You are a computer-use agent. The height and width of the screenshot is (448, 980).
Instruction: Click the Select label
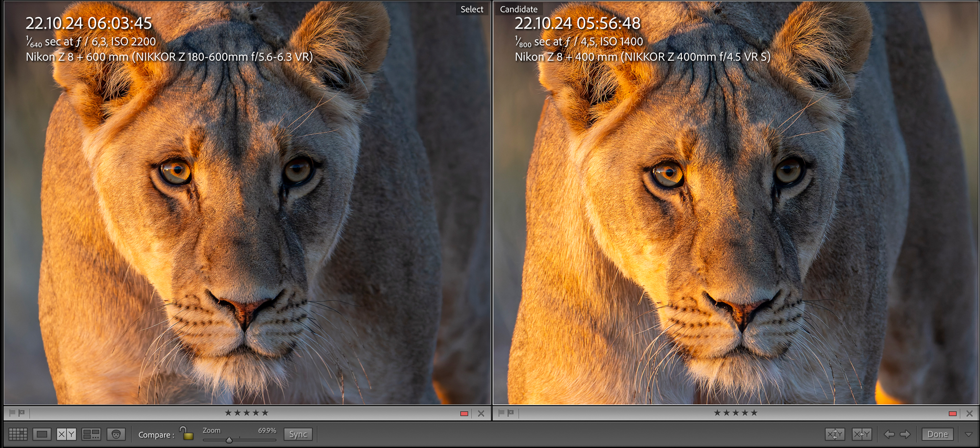(x=472, y=9)
